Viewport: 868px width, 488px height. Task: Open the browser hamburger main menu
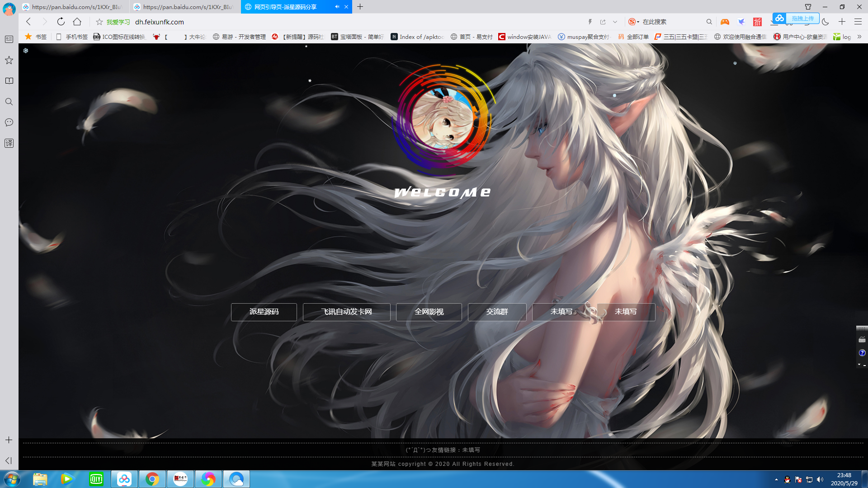pos(858,22)
